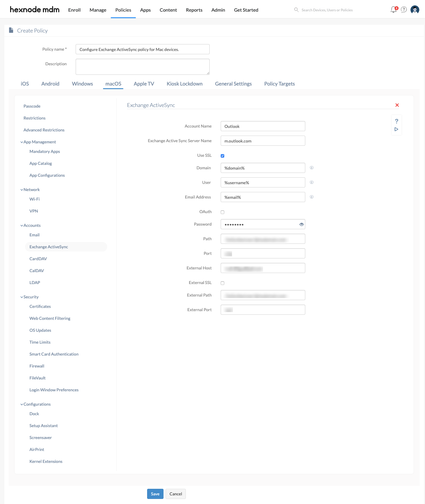
Task: Open the FileVault settings link
Action: coord(38,378)
